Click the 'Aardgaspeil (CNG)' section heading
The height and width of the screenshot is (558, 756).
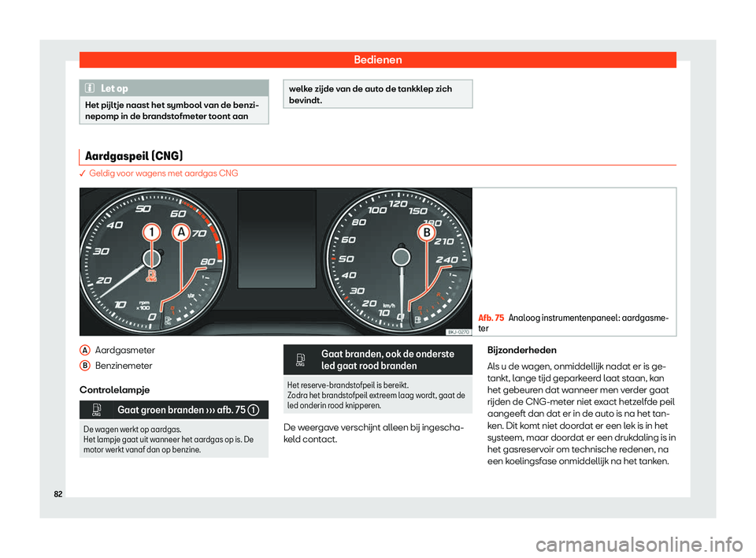134,156
